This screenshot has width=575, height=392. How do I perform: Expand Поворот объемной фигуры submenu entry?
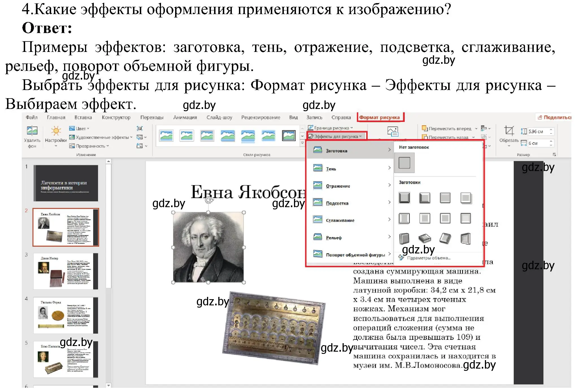(x=350, y=255)
